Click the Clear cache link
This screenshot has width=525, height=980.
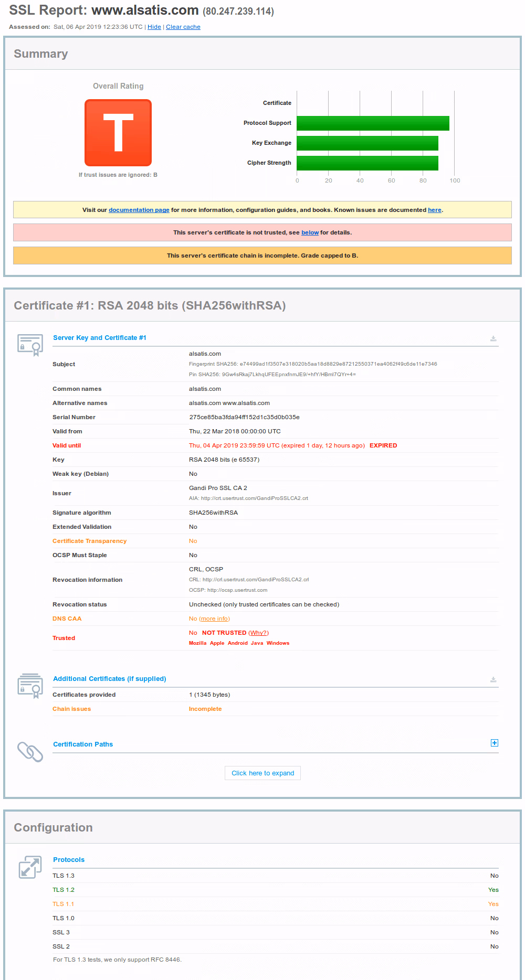click(183, 27)
